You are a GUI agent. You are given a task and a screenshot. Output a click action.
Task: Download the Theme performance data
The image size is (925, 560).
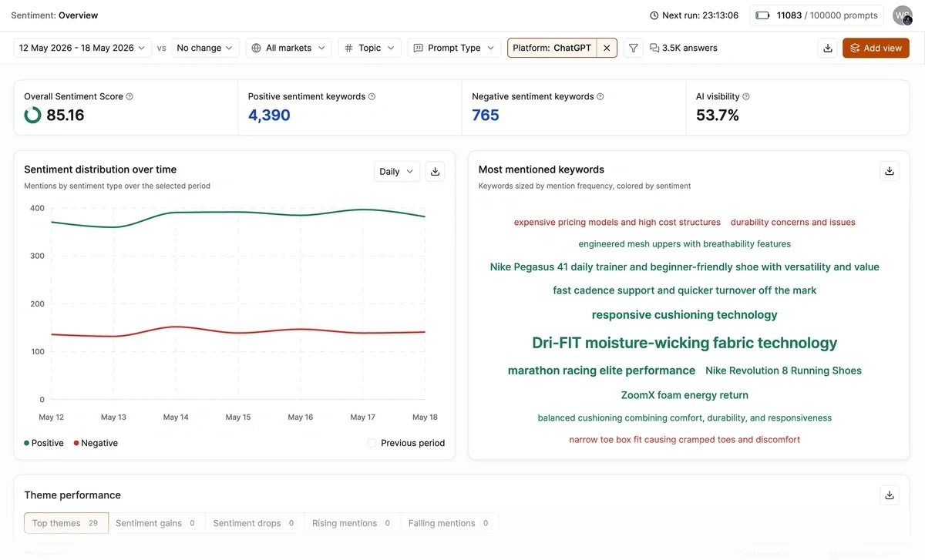890,495
